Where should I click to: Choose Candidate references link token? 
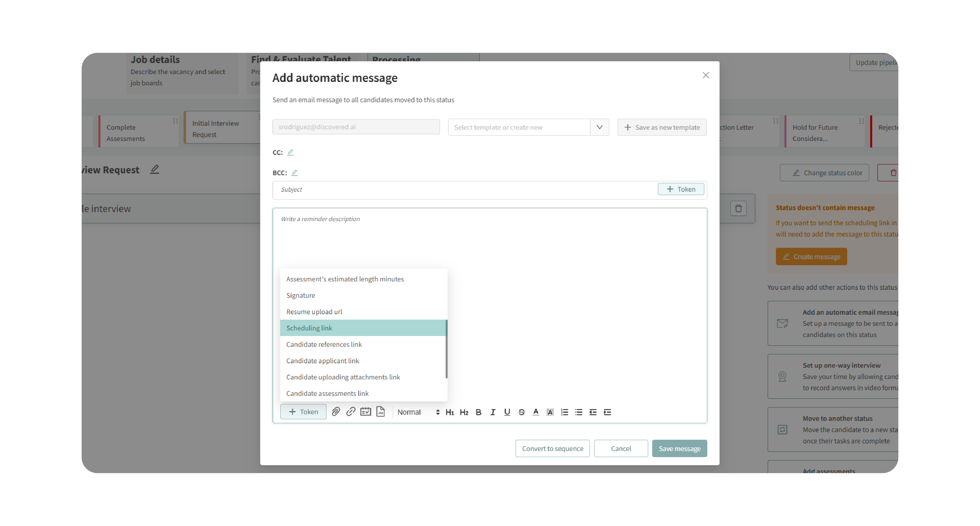(324, 344)
